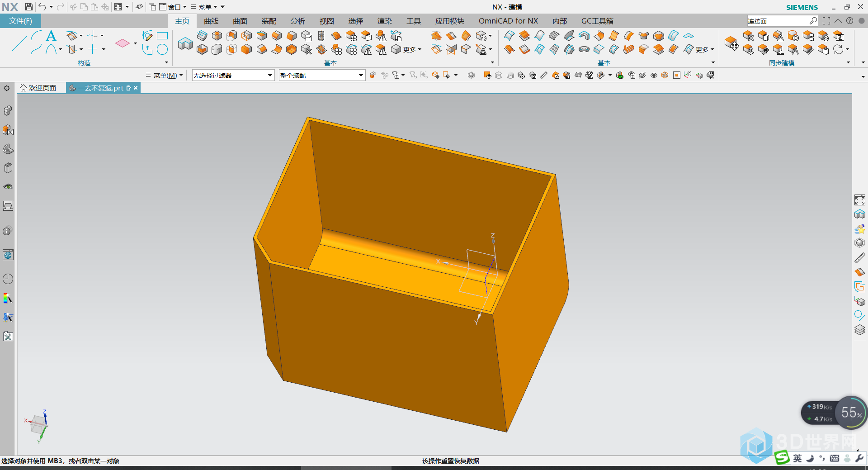Click the Layers stack icon on right toolbar
The height and width of the screenshot is (470, 868).
[860, 330]
